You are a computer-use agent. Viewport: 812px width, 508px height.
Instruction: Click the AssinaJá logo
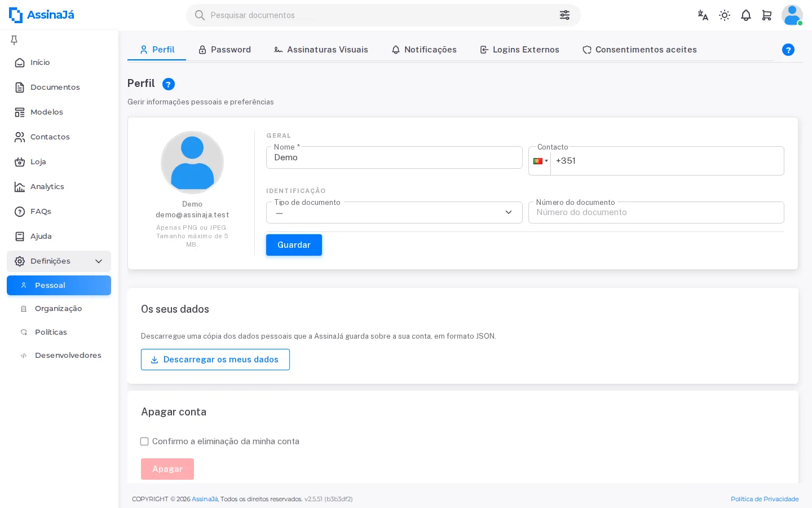coord(42,15)
